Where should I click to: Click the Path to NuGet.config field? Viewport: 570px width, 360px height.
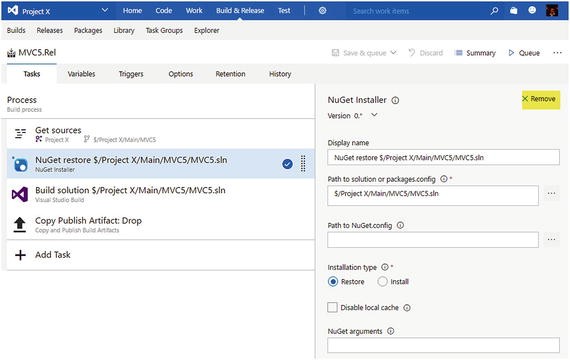(x=433, y=240)
